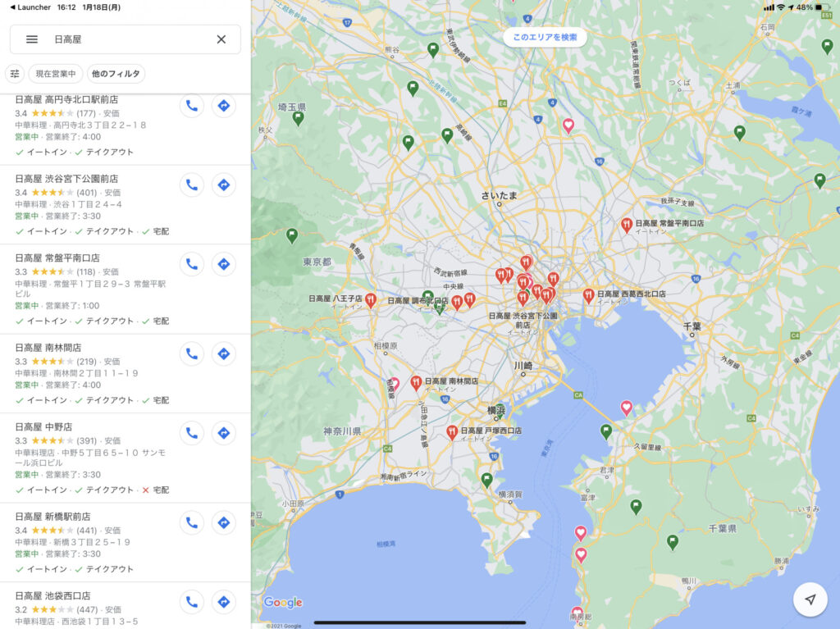Viewport: 840px width, 629px height.
Task: Toggle the 現在営業中 filter chip
Action: (56, 74)
